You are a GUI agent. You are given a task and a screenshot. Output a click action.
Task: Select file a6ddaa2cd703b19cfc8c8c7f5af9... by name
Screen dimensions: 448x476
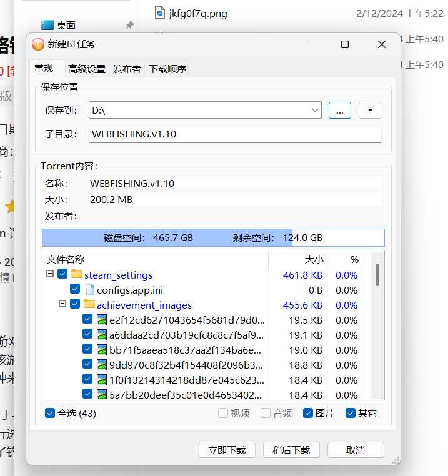click(x=186, y=335)
